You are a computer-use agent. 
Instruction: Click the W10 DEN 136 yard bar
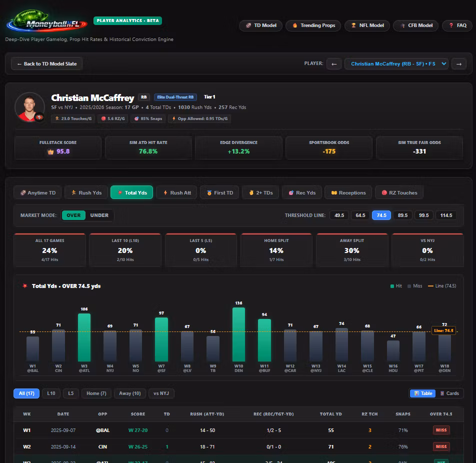(x=238, y=334)
